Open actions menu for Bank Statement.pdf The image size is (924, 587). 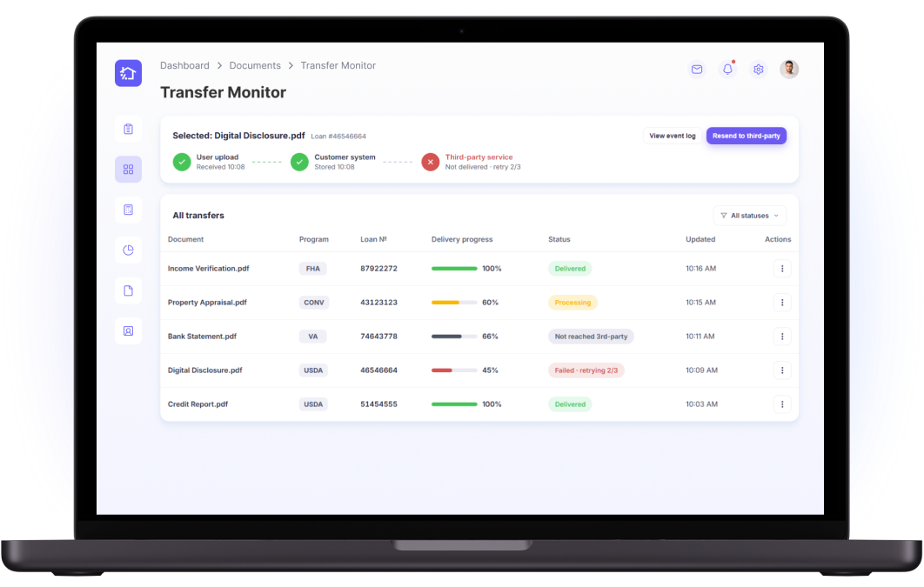[782, 337]
